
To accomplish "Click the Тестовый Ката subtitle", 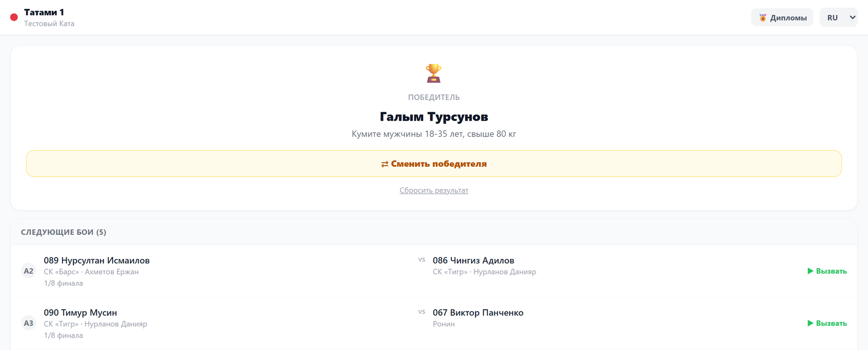I will [49, 23].
